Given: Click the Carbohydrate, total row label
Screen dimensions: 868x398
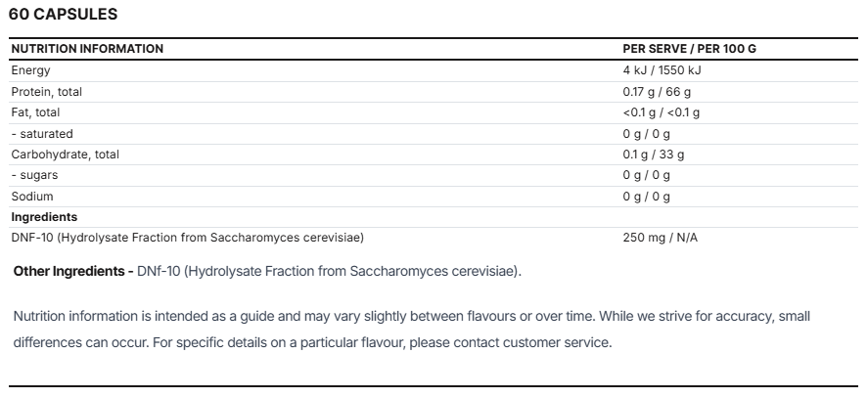Looking at the screenshot, I should click(66, 155).
